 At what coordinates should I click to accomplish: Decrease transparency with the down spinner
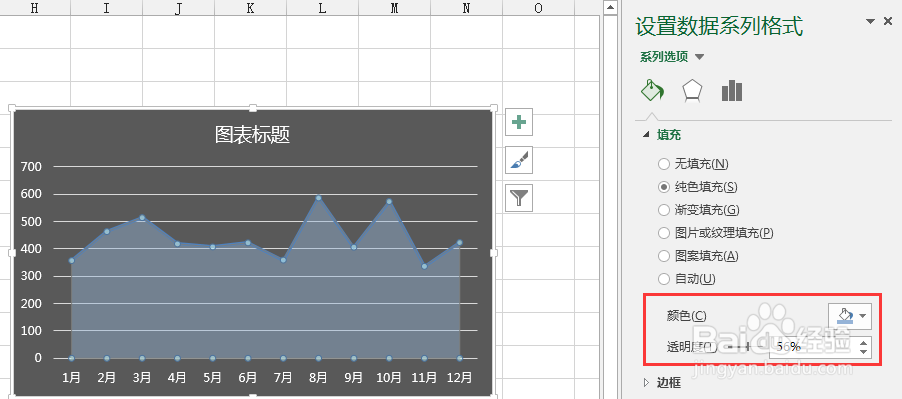point(864,352)
